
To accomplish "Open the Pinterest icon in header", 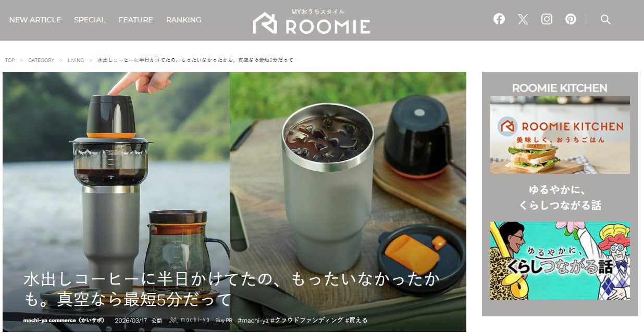I will tap(571, 19).
